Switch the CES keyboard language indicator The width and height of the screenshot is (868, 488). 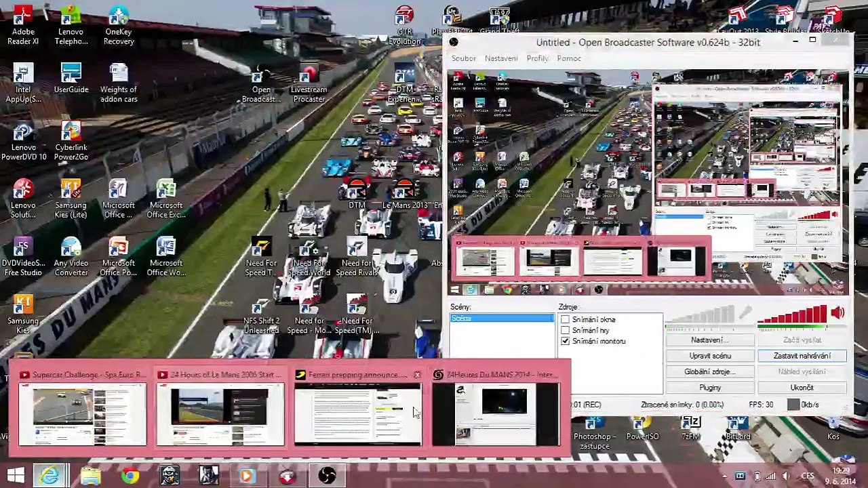coord(807,476)
